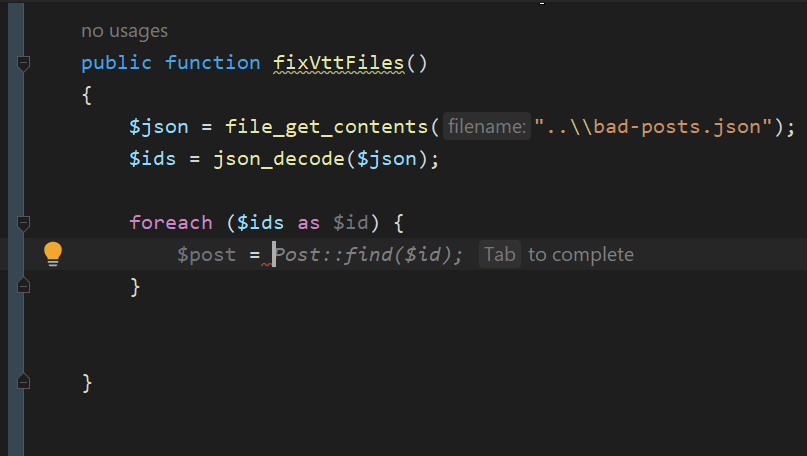Click the 'to complete' hint text
Image resolution: width=807 pixels, height=456 pixels.
coord(581,254)
